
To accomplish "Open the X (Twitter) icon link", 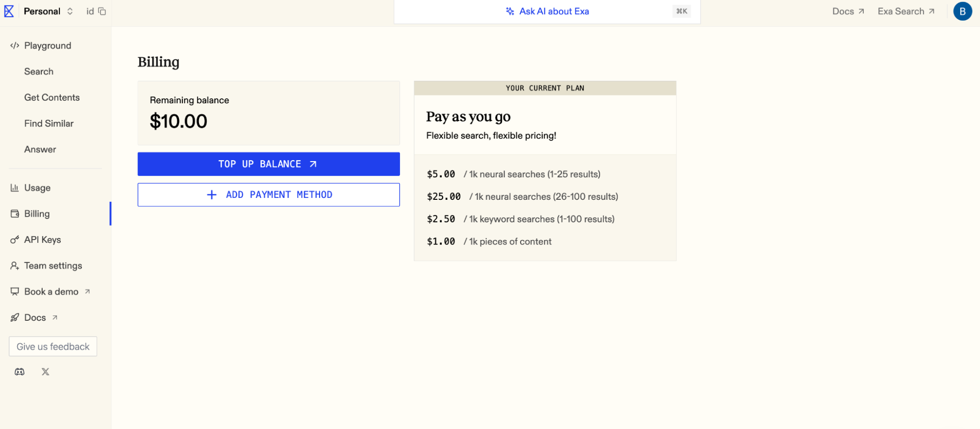I will [x=46, y=372].
